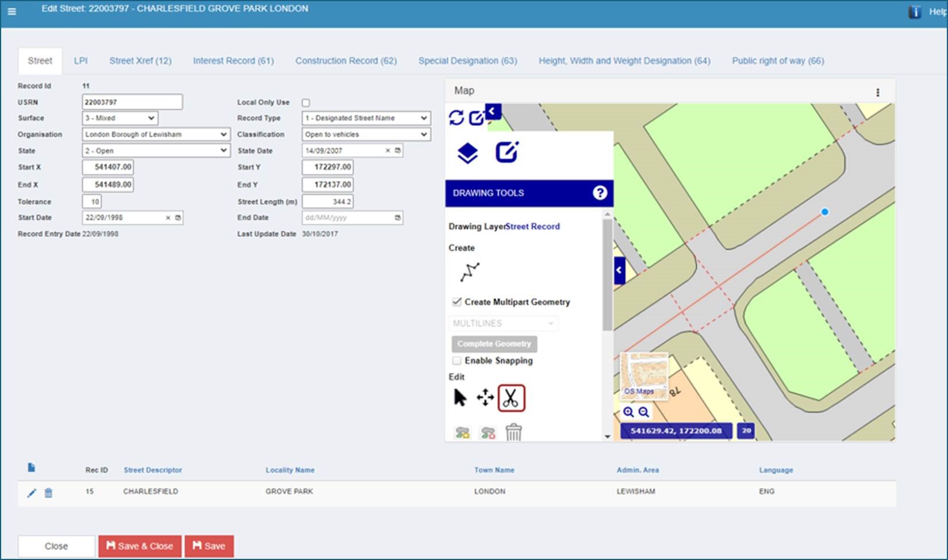Toggle the Local Only Use checkbox
This screenshot has height=560, width=948.
[306, 103]
